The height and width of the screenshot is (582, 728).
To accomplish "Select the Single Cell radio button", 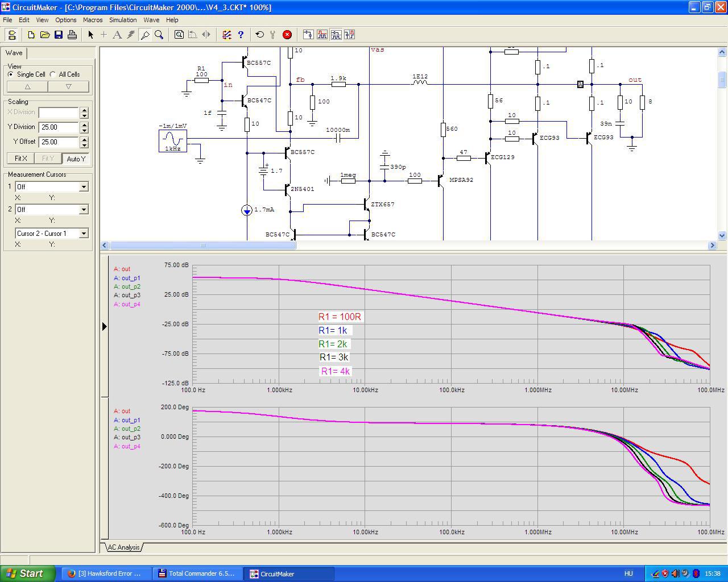I will (11, 74).
